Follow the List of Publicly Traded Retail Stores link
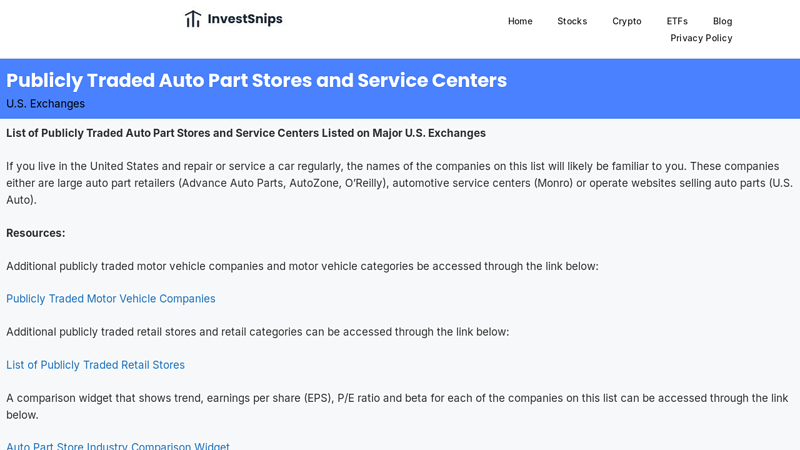This screenshot has width=800, height=450. coord(95,365)
